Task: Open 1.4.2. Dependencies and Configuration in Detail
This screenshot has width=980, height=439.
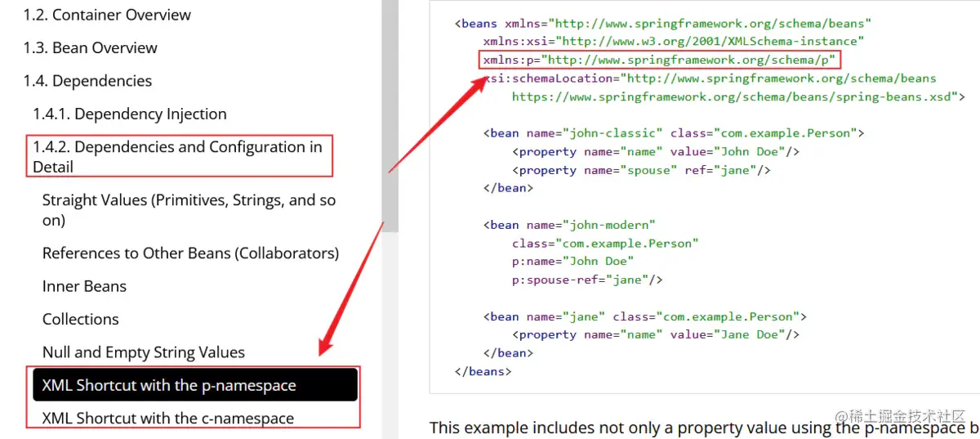Action: (x=178, y=156)
